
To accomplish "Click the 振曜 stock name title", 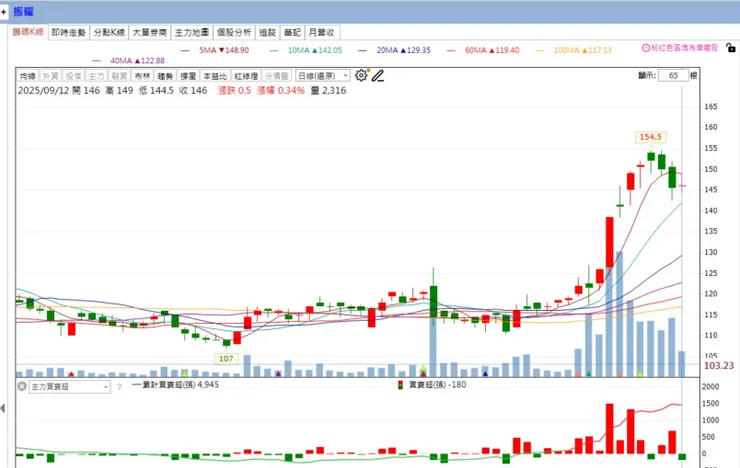I will tap(23, 11).
